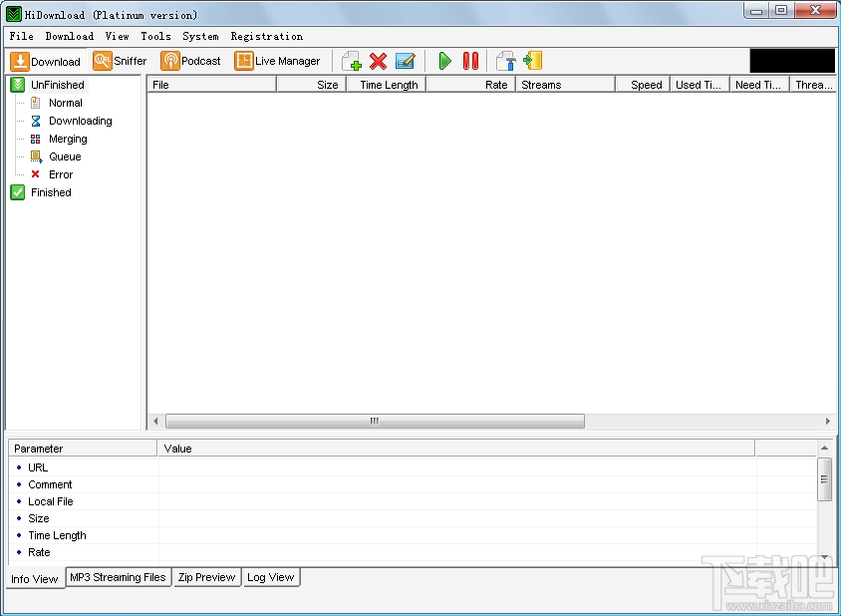Click the UnFinished green arrow icon
Viewport: 841px width, 616px height.
18,85
